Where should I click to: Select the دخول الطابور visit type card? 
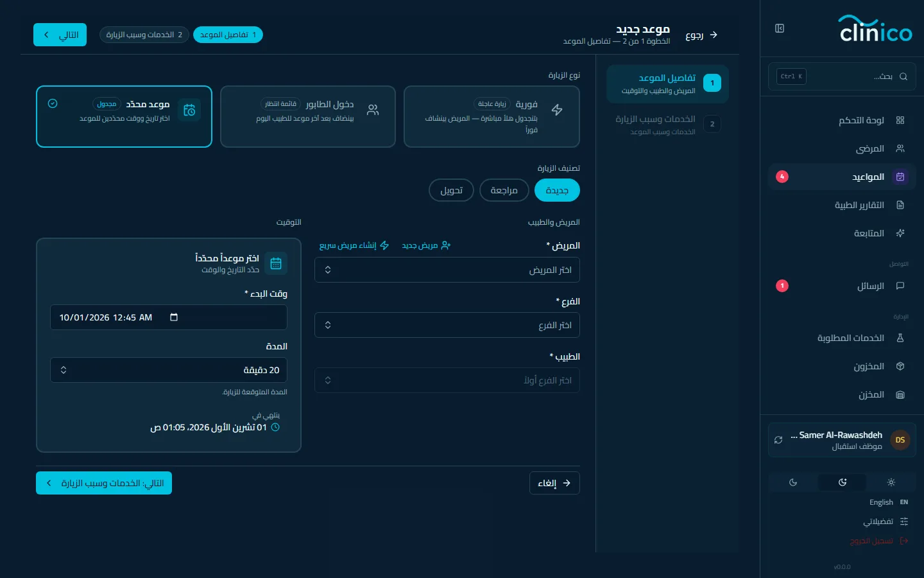point(308,117)
